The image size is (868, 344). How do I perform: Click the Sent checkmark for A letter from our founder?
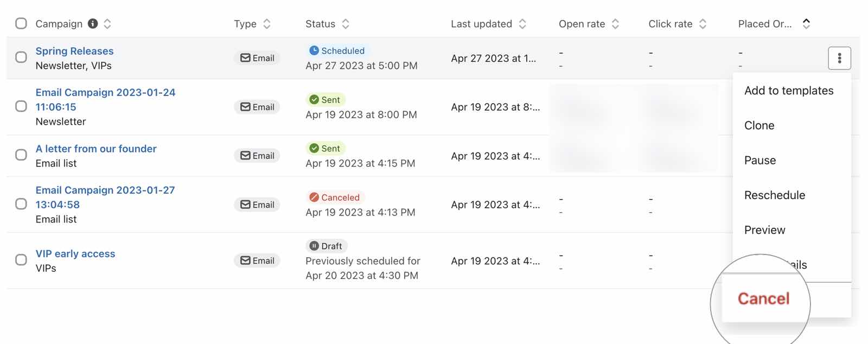click(314, 149)
